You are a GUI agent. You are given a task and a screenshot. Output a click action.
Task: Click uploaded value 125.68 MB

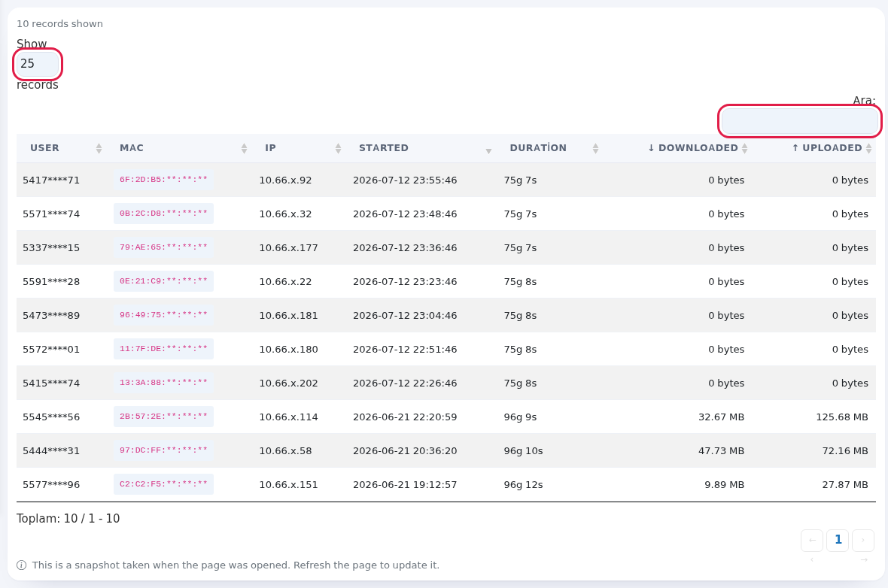click(842, 417)
